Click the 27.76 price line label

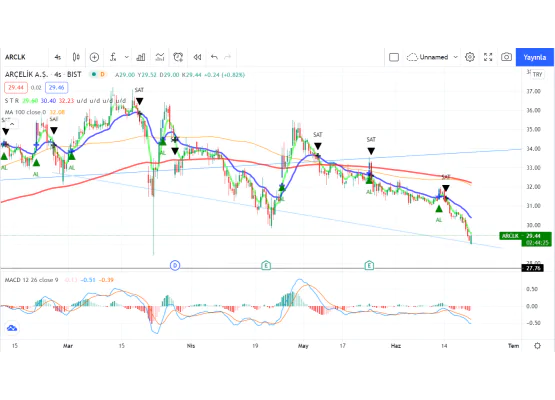click(533, 268)
